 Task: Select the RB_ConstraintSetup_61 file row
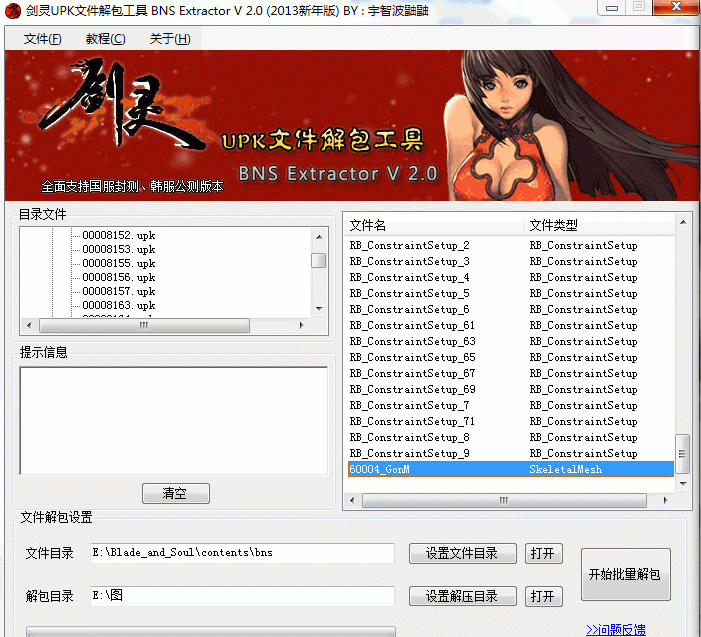coord(511,325)
